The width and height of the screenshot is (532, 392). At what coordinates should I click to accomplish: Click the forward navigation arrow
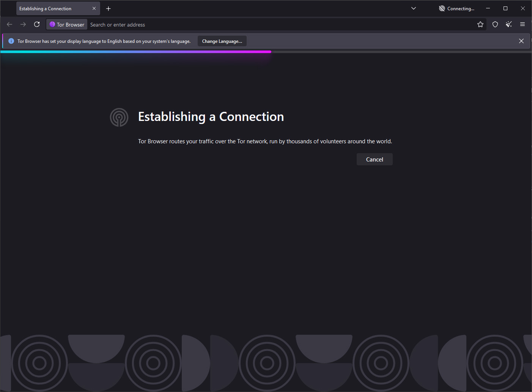(x=23, y=24)
